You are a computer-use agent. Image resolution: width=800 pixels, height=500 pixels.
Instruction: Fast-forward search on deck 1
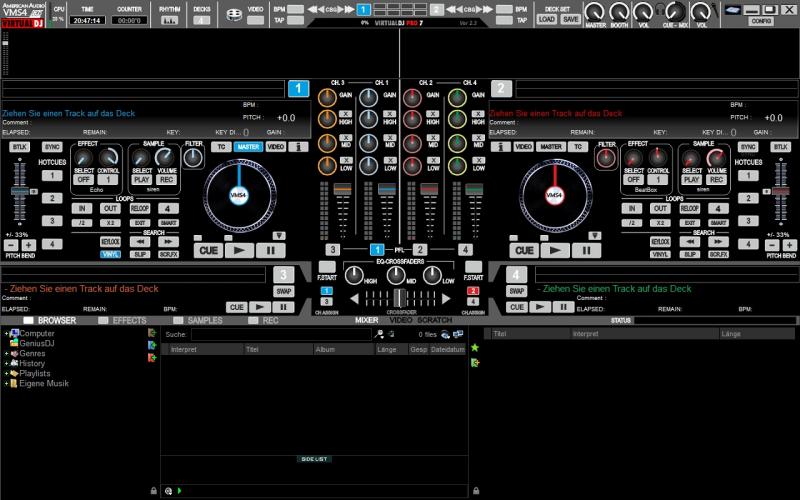tap(168, 242)
